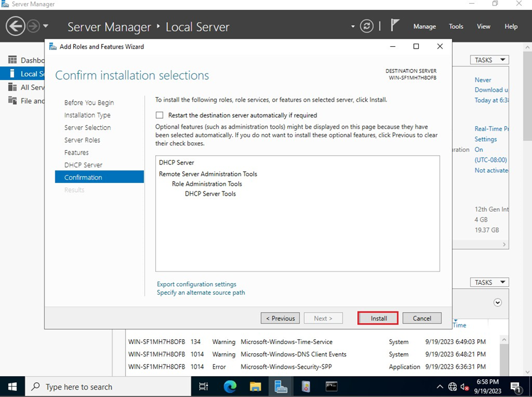Click the (UTC-08:00) time zone link

pyautogui.click(x=491, y=160)
